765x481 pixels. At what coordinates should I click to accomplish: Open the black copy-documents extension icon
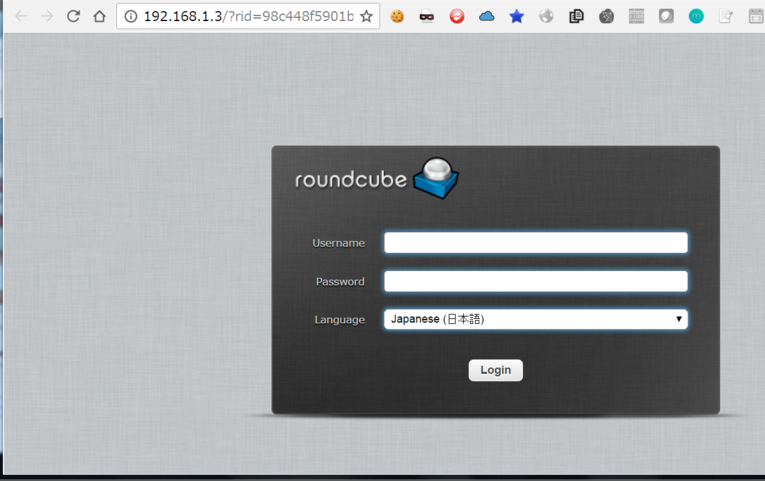click(576, 17)
